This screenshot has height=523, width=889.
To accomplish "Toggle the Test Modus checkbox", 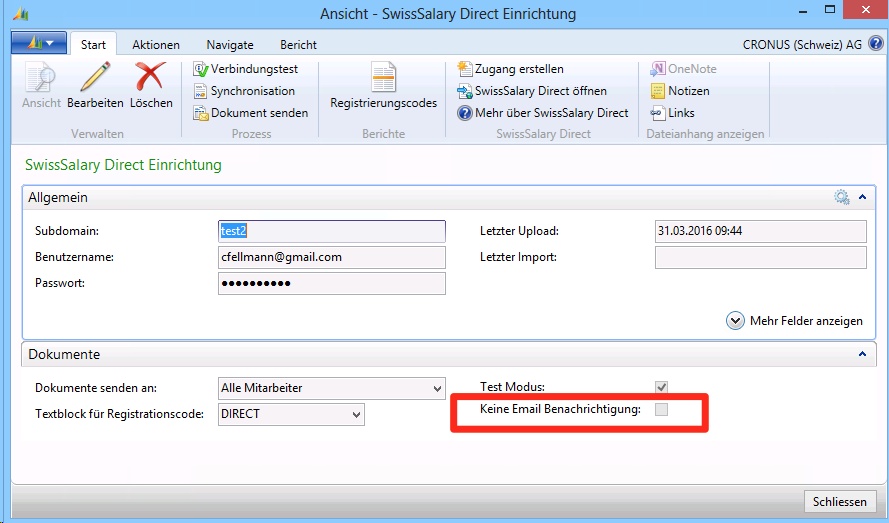I will point(661,387).
